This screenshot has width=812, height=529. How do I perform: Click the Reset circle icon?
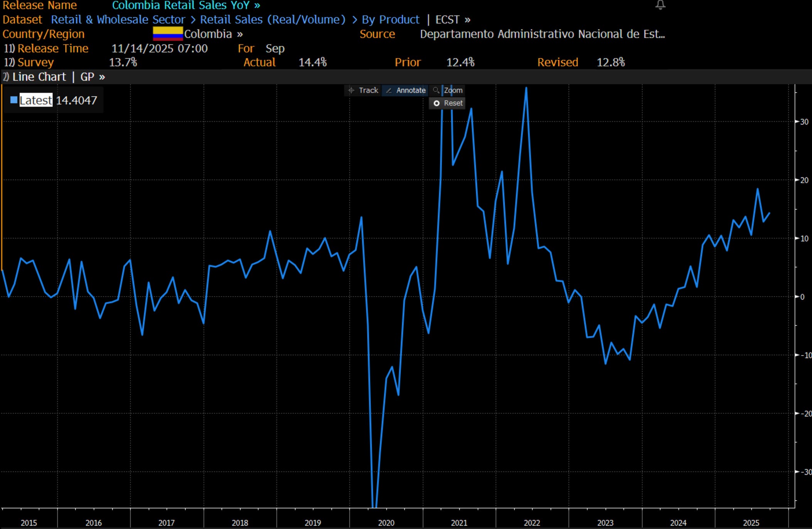point(436,103)
